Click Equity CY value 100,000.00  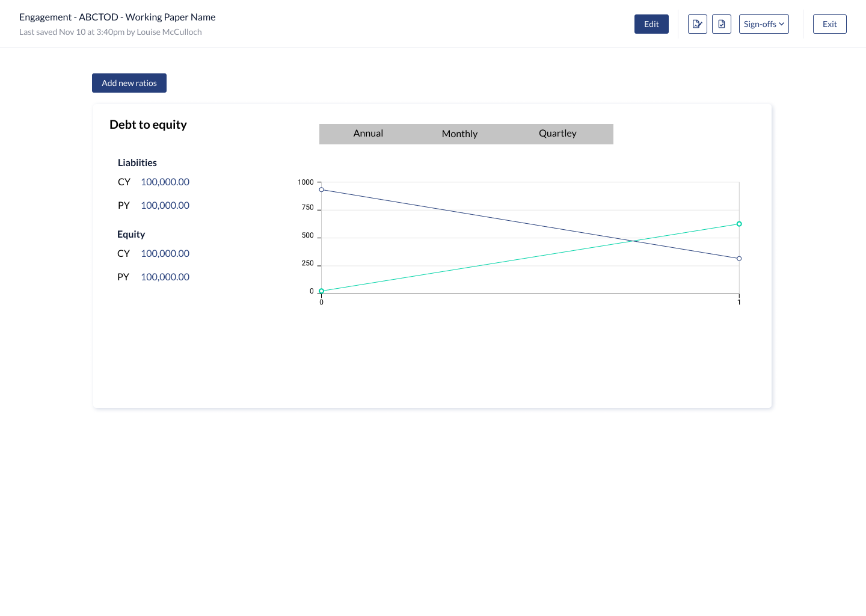point(165,253)
